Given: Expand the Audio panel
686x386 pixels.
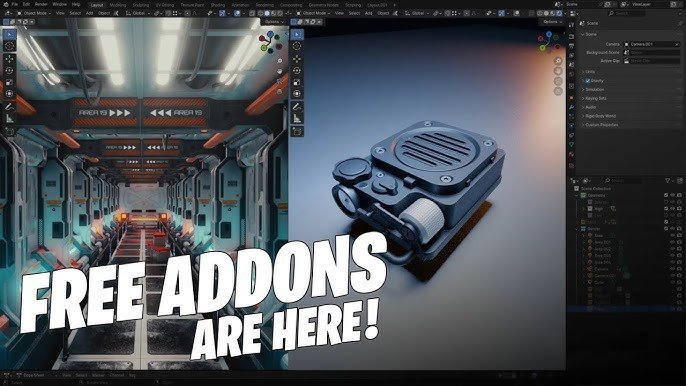Looking at the screenshot, I should point(591,107).
